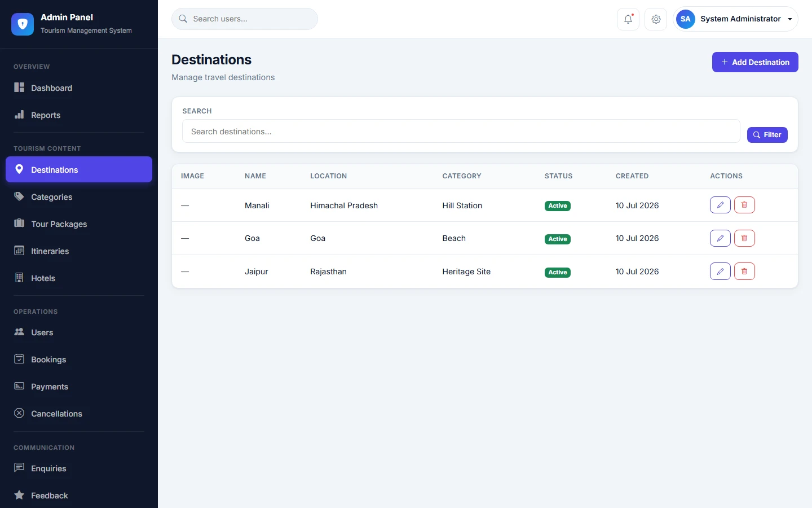
Task: Click the magnifier icon in user search
Action: 183,19
